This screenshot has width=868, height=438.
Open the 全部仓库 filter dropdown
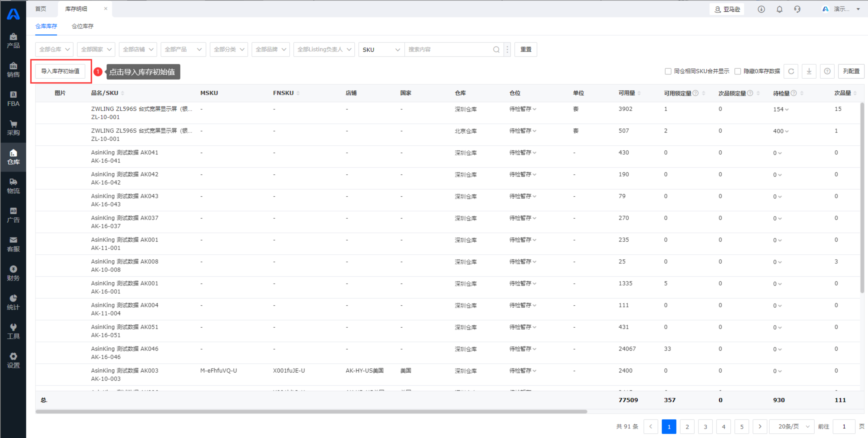(x=54, y=50)
